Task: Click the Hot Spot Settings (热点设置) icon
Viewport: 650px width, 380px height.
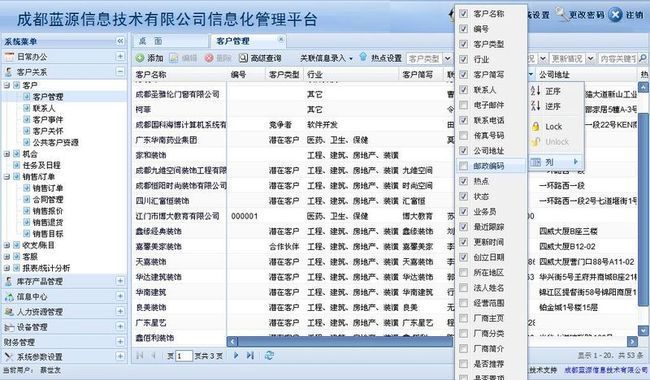Action: point(363,57)
